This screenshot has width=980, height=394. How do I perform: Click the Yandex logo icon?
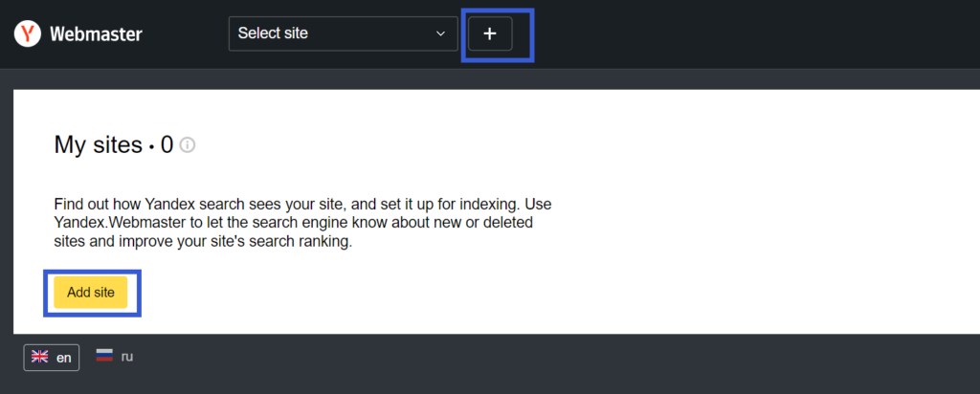pos(28,33)
